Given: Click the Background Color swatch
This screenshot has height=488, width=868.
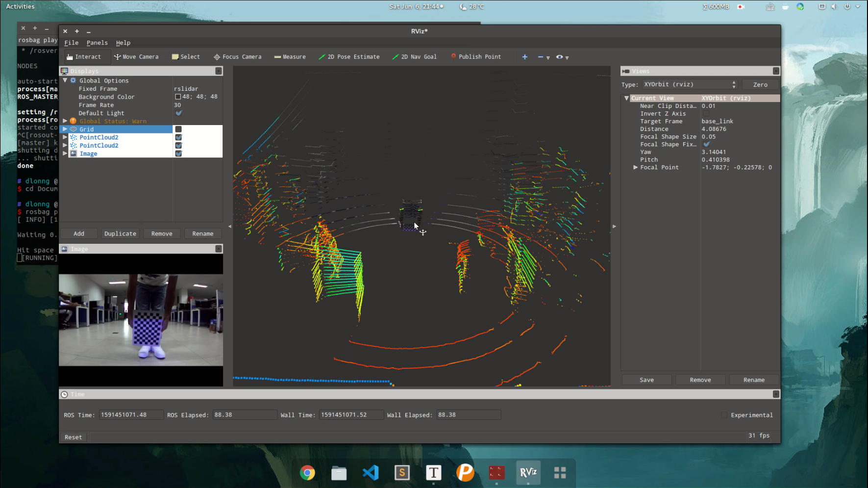Looking at the screenshot, I should click(x=178, y=97).
